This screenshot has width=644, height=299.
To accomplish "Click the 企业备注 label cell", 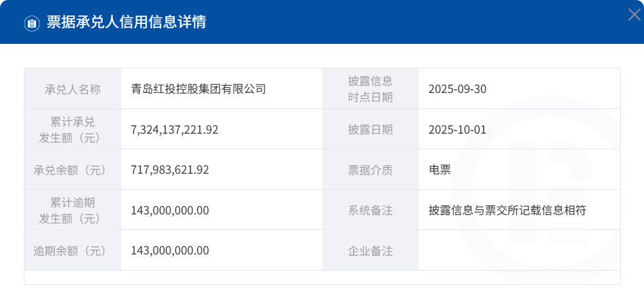I will tap(370, 251).
